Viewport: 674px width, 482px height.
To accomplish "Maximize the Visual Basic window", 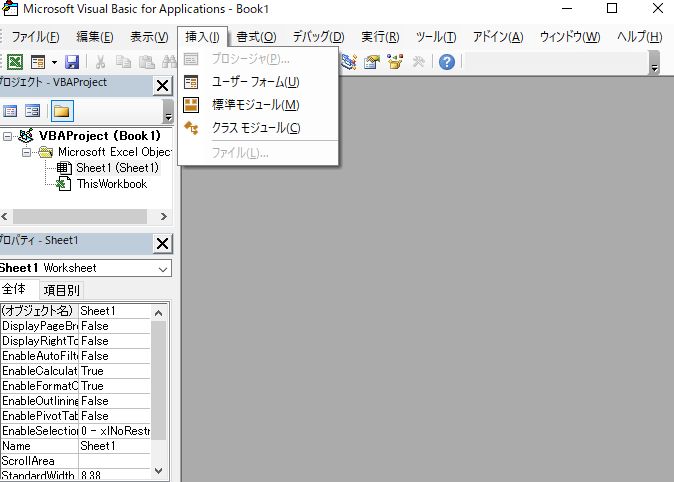I will [612, 8].
